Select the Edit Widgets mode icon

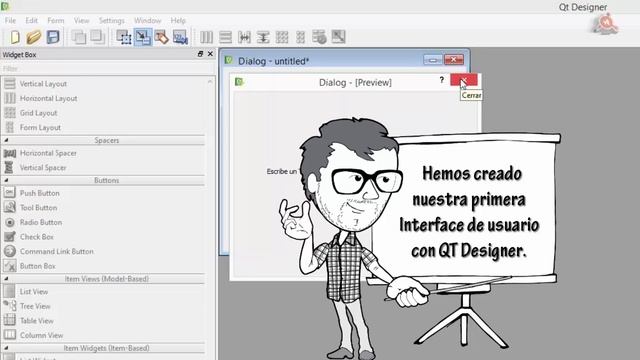click(x=124, y=37)
